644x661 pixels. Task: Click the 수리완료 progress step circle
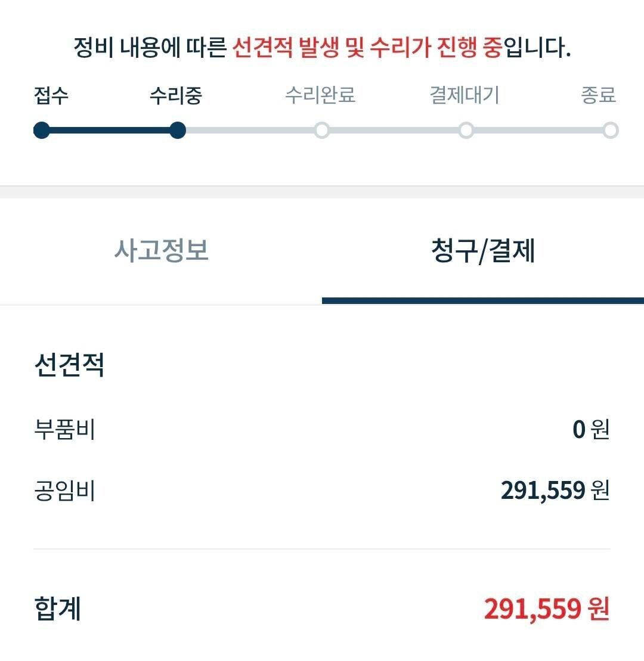322,131
